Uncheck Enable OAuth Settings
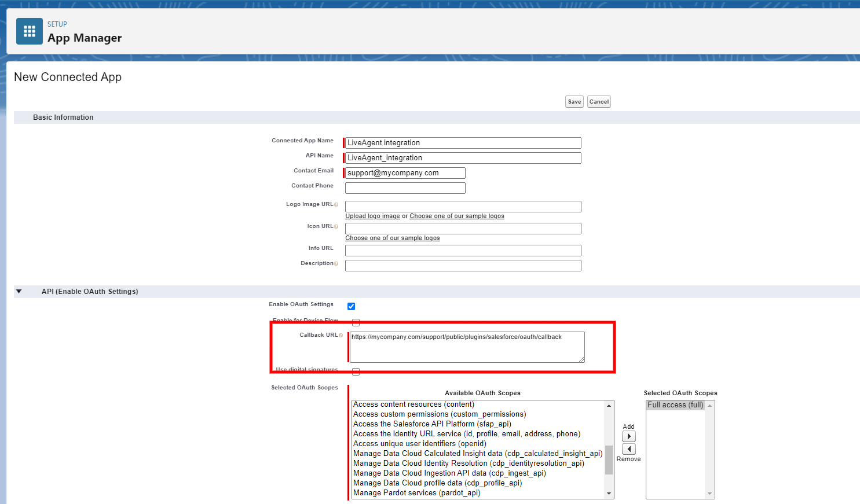 pos(351,306)
